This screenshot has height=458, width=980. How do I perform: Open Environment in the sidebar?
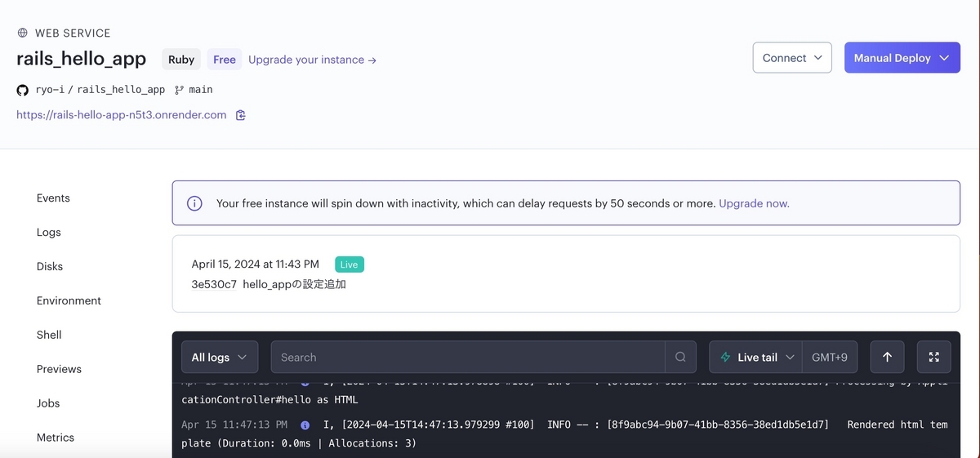click(69, 301)
